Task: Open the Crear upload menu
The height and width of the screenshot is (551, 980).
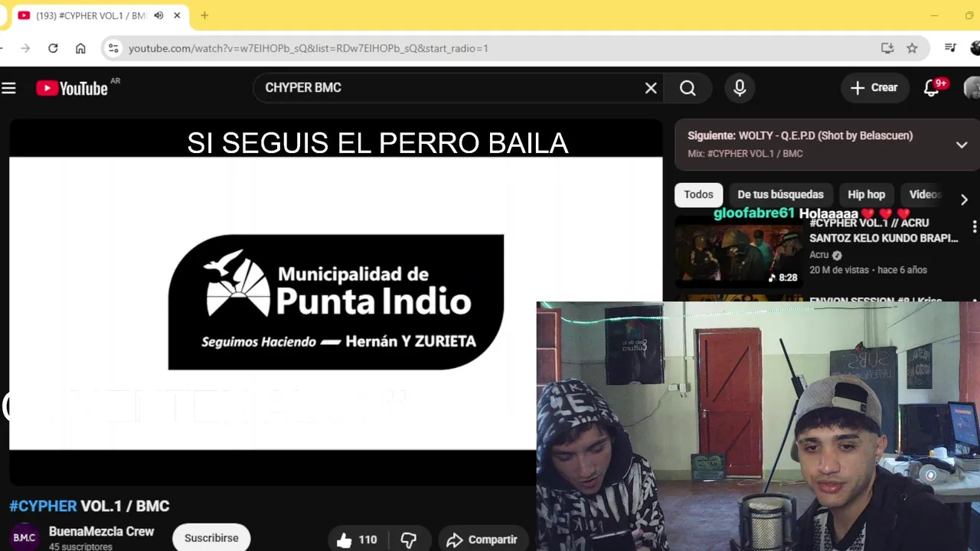Action: coord(874,88)
